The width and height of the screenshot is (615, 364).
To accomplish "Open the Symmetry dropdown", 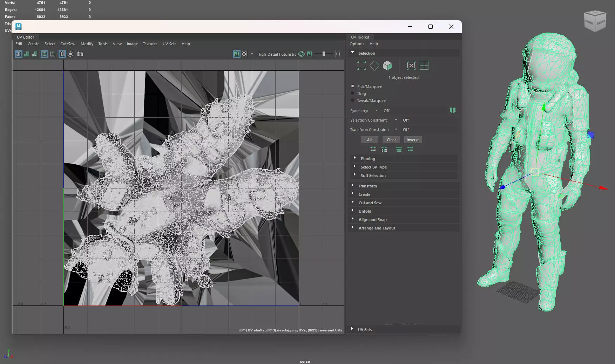I will 377,111.
